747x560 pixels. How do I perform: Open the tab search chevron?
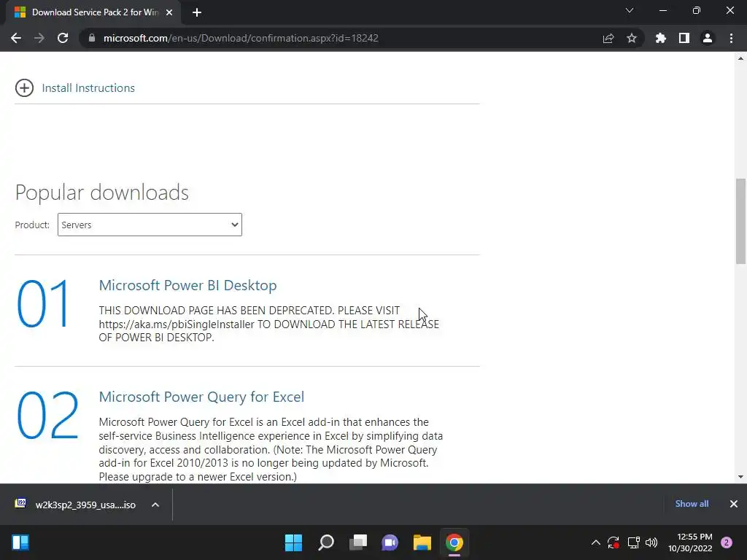pyautogui.click(x=630, y=10)
